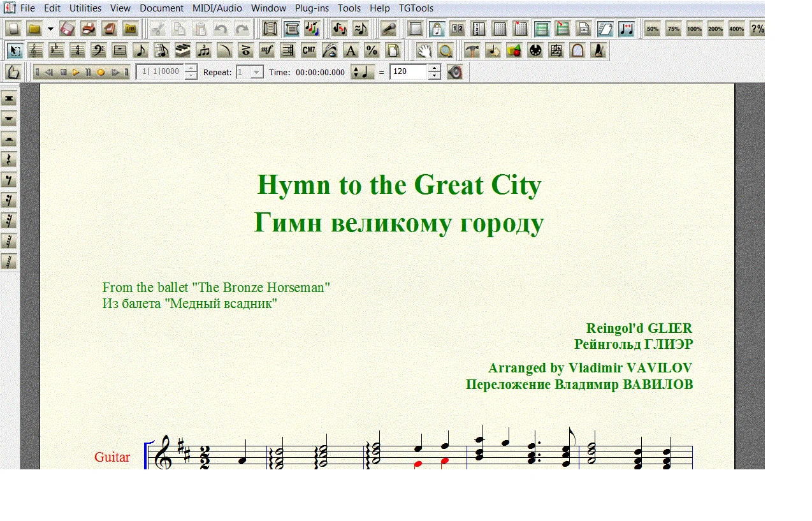
Task: Save the score with the floppy disk icon
Action: [x=68, y=29]
